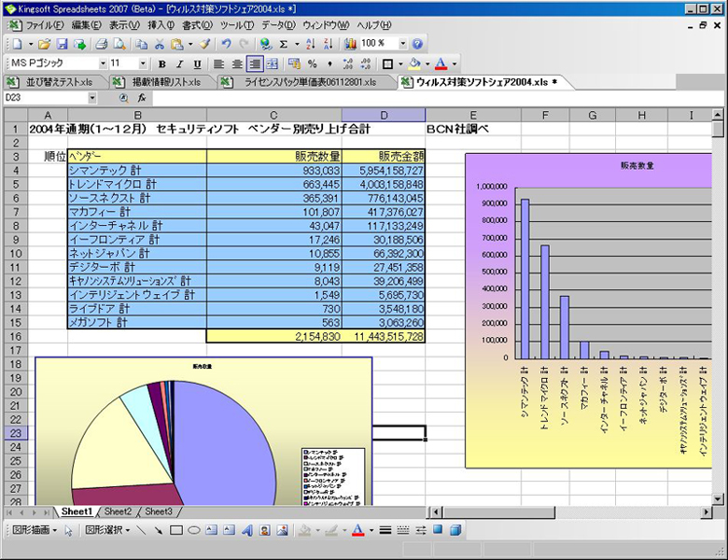Insert picture from file icon
The image size is (728, 560).
click(282, 530)
